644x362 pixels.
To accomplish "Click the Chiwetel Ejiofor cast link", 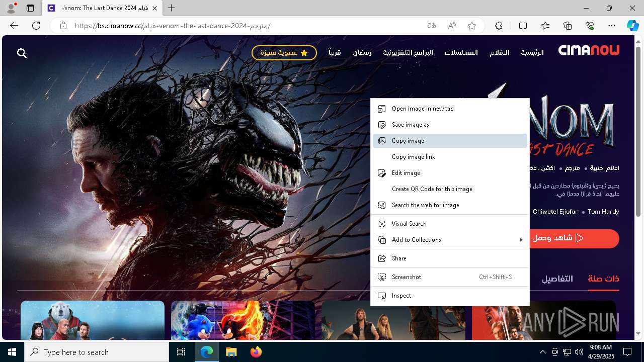I will [555, 212].
